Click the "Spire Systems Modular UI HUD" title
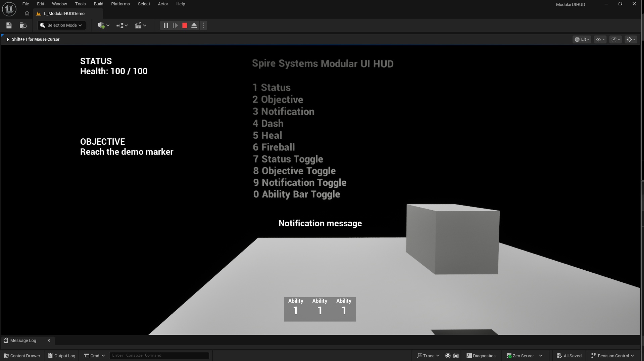 (x=323, y=64)
